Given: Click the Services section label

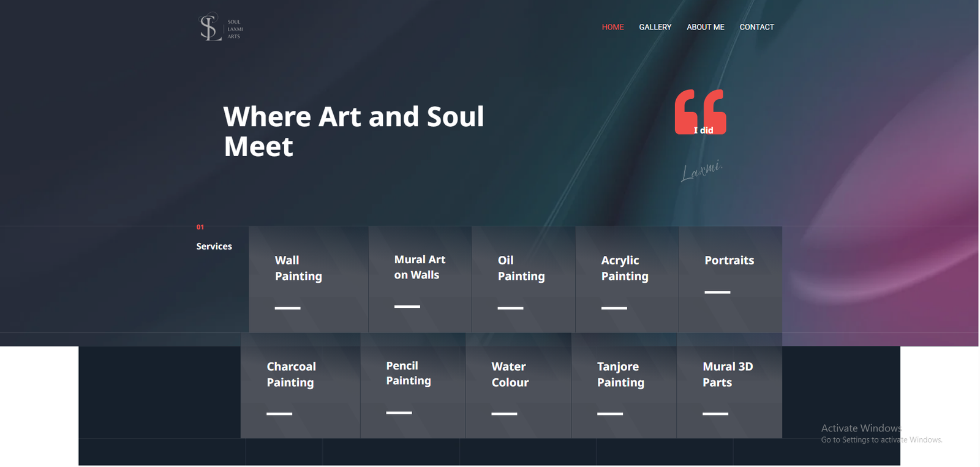Looking at the screenshot, I should click(x=214, y=246).
